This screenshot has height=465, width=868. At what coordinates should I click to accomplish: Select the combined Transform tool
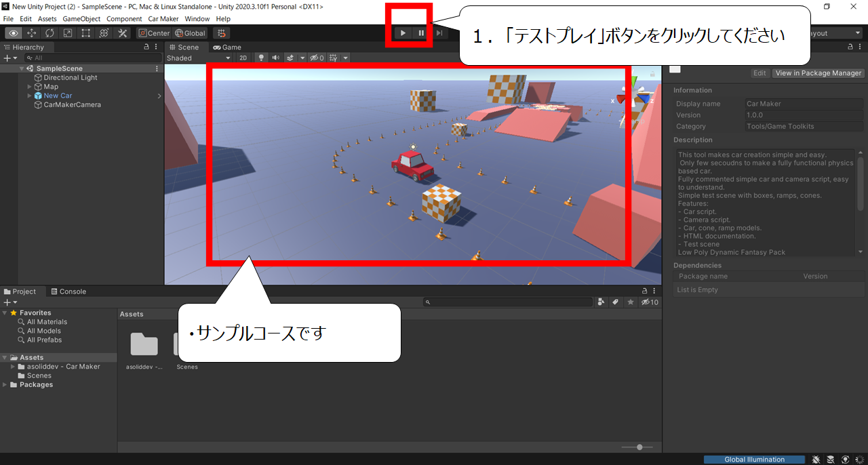[104, 33]
